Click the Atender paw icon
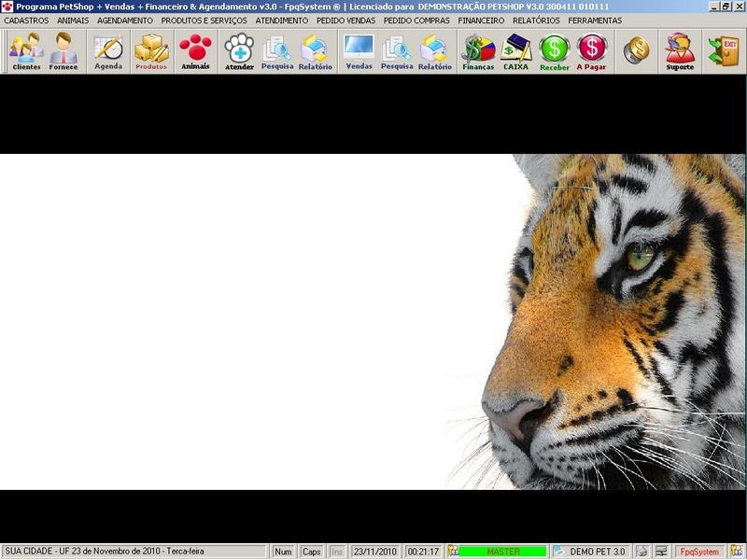The image size is (747, 560). tap(239, 51)
